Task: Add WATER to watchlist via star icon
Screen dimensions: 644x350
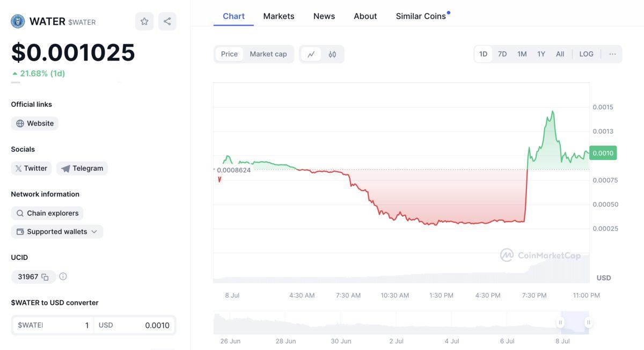Action: click(x=144, y=20)
